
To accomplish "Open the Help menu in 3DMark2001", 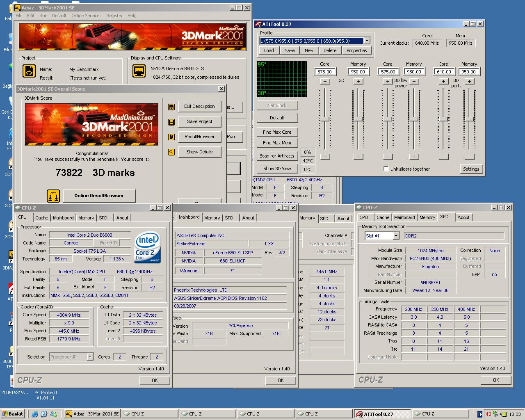I will click(x=132, y=16).
